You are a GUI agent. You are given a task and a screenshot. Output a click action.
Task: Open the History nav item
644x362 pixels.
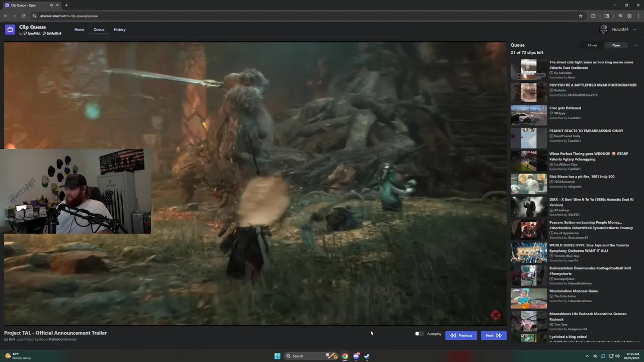click(120, 30)
